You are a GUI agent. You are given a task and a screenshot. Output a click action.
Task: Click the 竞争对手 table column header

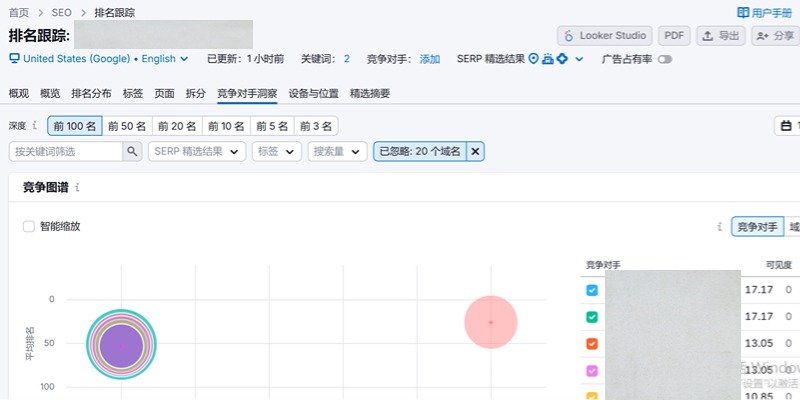point(603,265)
